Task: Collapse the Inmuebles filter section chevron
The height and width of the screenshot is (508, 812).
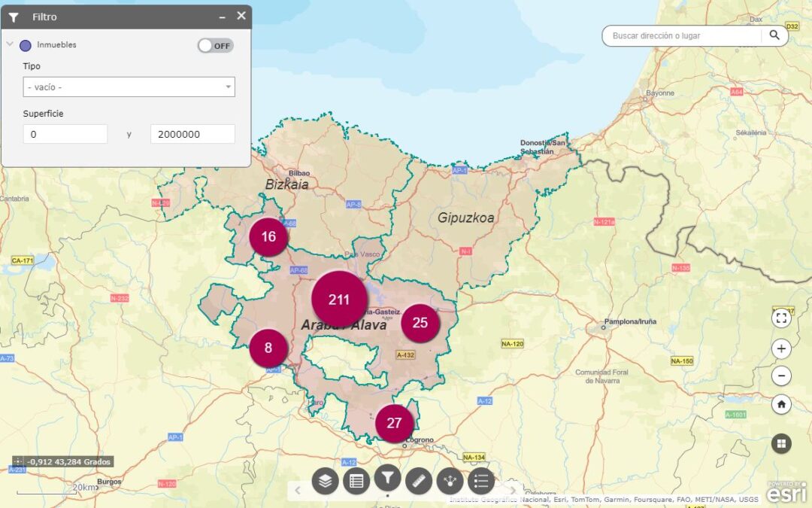Action: point(11,44)
